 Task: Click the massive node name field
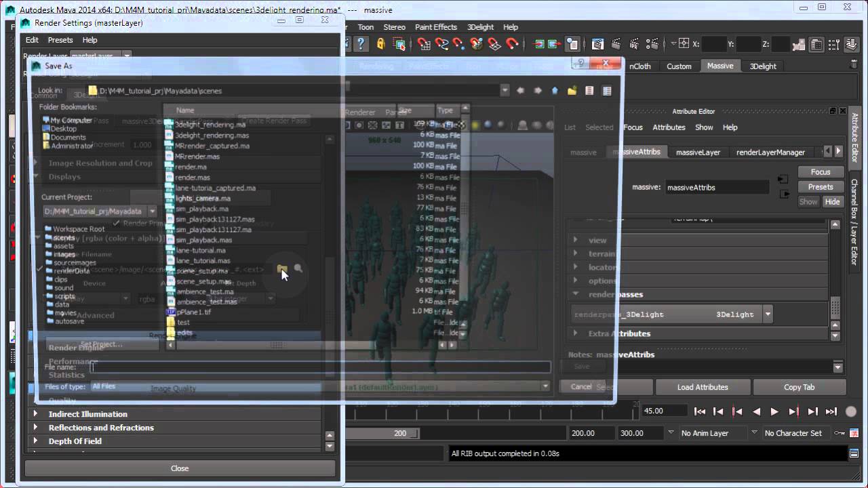717,187
